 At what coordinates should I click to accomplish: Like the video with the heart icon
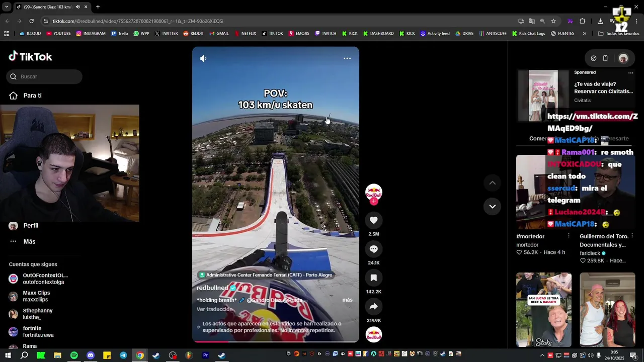(374, 220)
